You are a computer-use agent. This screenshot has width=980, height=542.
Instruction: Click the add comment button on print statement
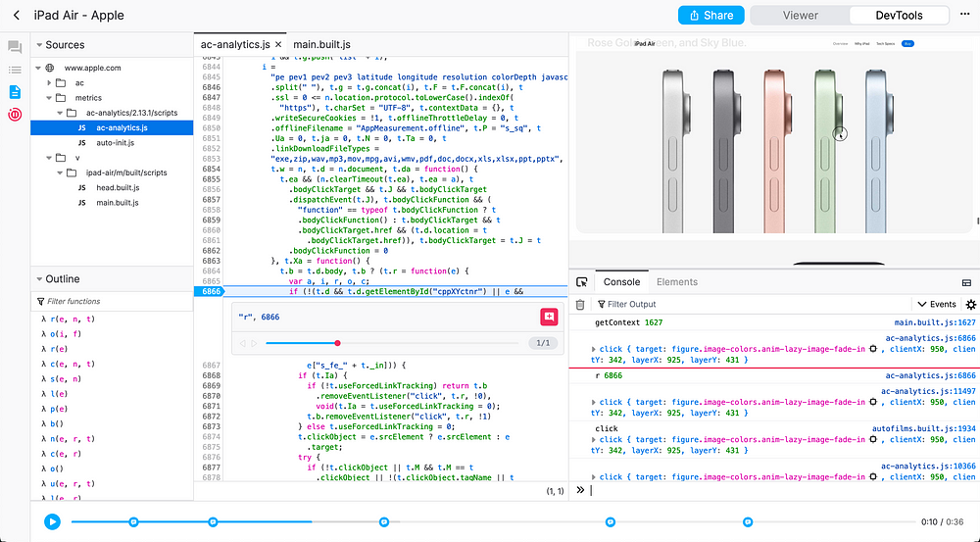pos(548,317)
